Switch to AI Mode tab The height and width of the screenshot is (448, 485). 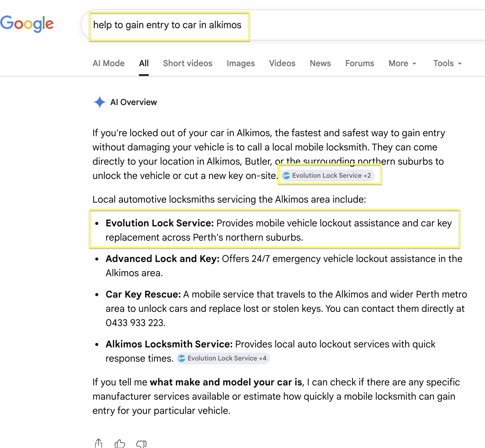109,63
